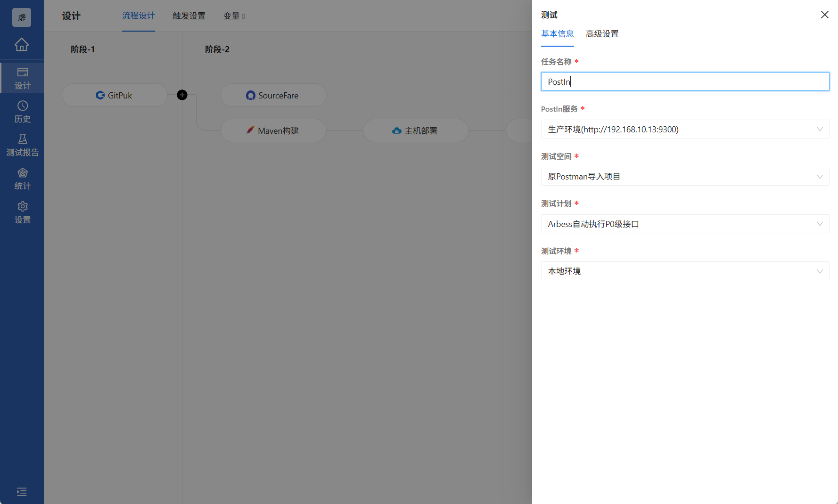Open the 主机部署 task node
The width and height of the screenshot is (838, 504).
(x=416, y=130)
